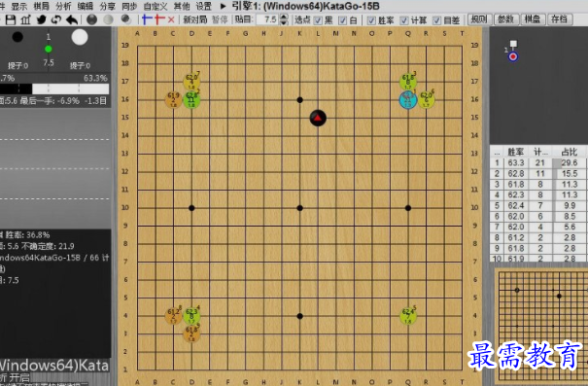Toggle the 黑 candidate checkbox
Screen dimensions: 588x386
pyautogui.click(x=318, y=20)
